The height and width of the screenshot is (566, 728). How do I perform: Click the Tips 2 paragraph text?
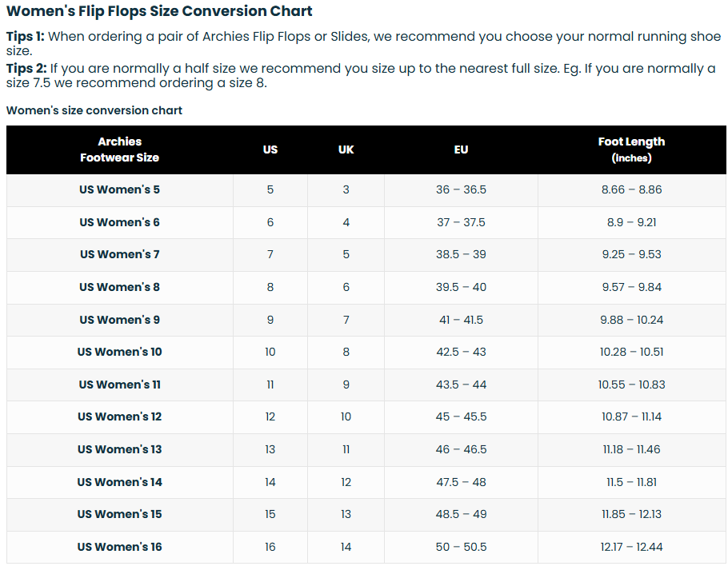click(361, 75)
